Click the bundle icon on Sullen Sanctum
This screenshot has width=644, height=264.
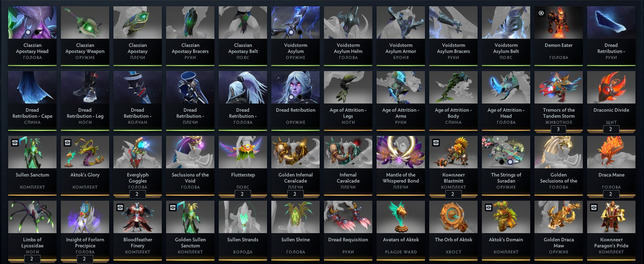coord(15,143)
